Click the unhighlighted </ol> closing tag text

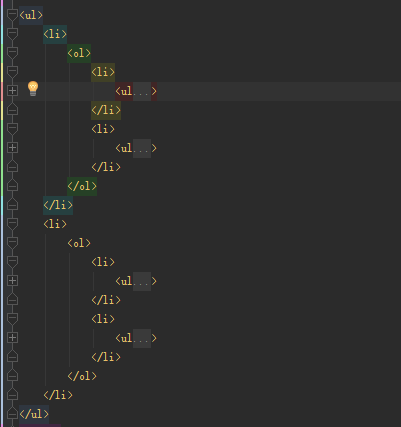point(82,376)
